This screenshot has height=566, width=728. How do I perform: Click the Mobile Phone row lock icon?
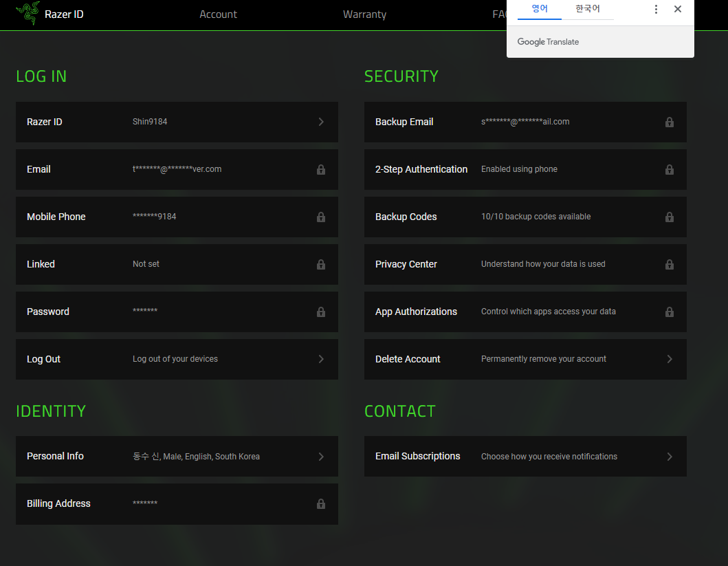(x=321, y=217)
